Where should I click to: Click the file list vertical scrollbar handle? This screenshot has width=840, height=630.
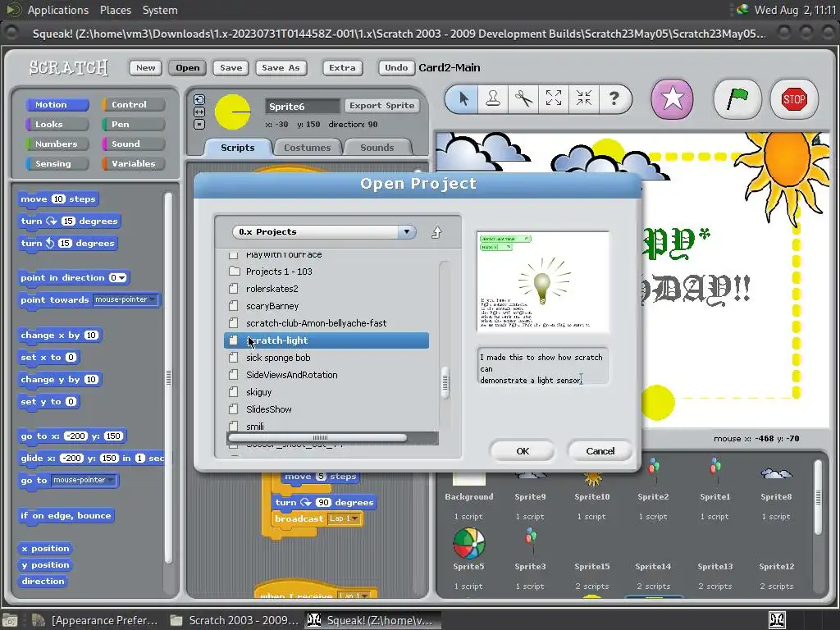(445, 382)
